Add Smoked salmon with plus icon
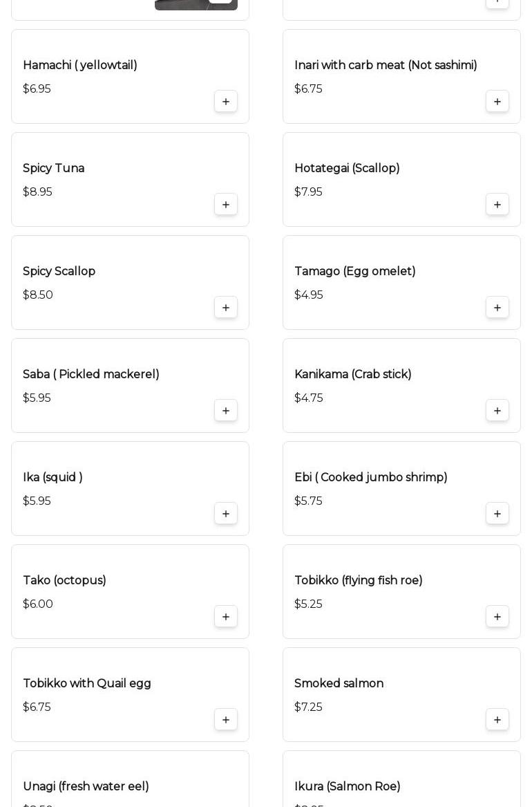This screenshot has width=532, height=807. point(497,720)
